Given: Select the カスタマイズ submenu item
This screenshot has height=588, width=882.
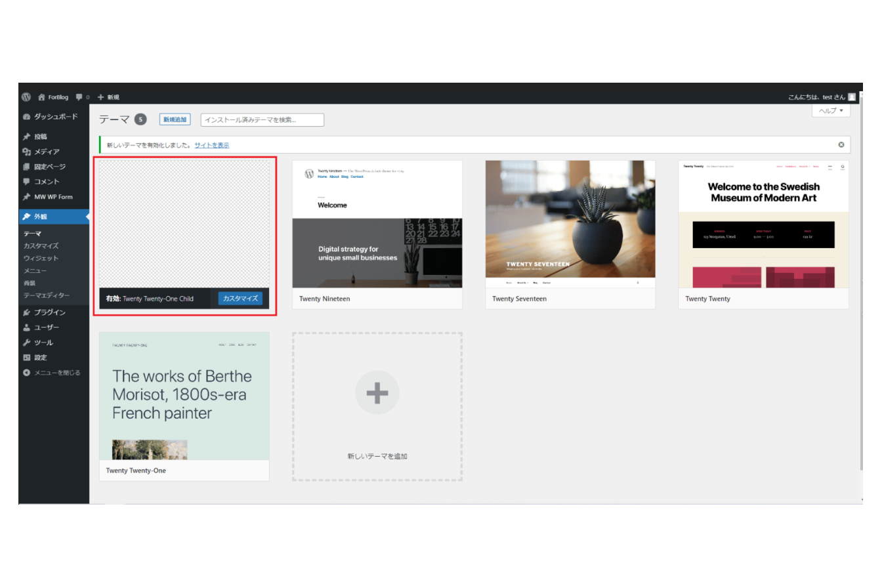Looking at the screenshot, I should point(41,246).
